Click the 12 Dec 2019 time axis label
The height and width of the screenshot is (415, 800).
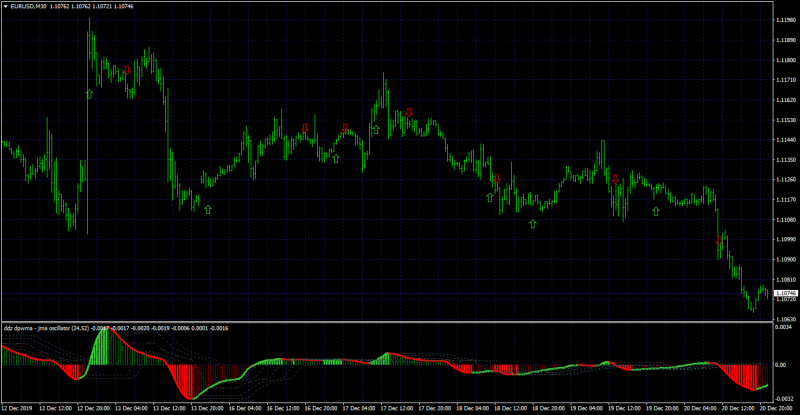coord(17,408)
